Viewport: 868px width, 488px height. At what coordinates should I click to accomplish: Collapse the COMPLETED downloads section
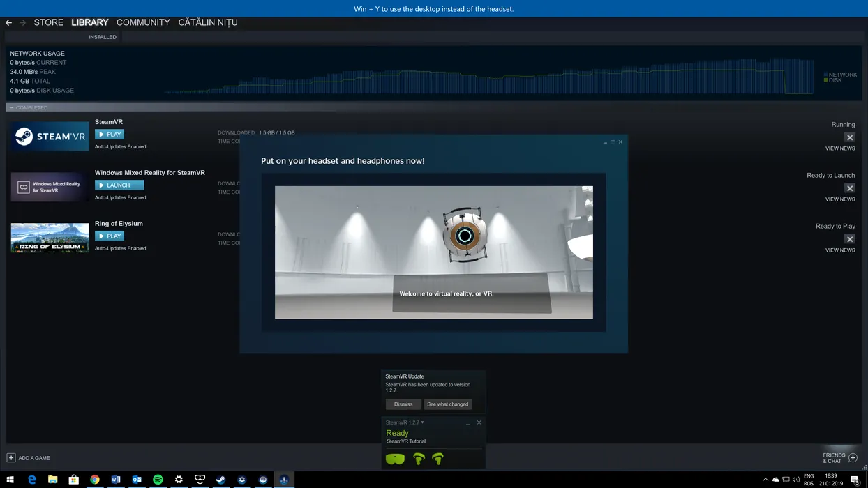coord(11,107)
